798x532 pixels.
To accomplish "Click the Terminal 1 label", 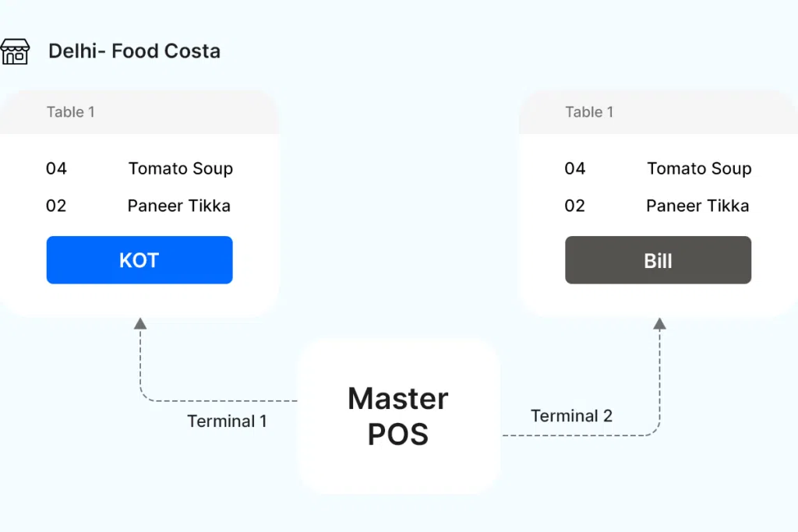I will pyautogui.click(x=227, y=421).
